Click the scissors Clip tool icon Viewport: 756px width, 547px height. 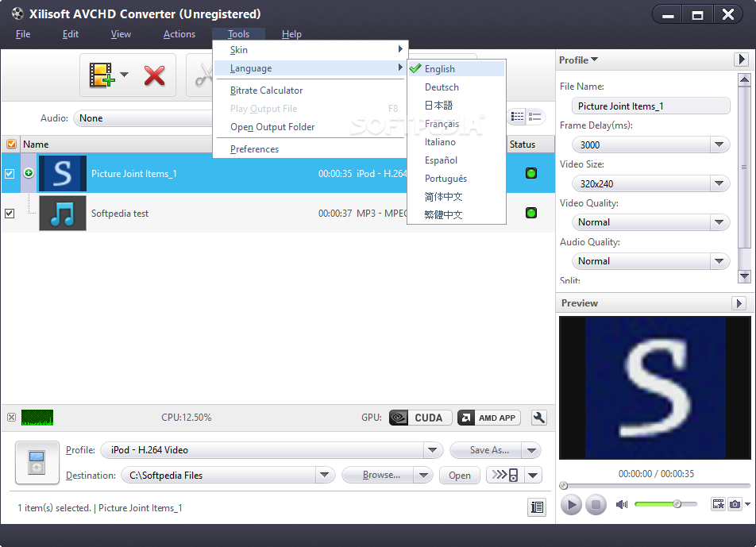[x=204, y=75]
